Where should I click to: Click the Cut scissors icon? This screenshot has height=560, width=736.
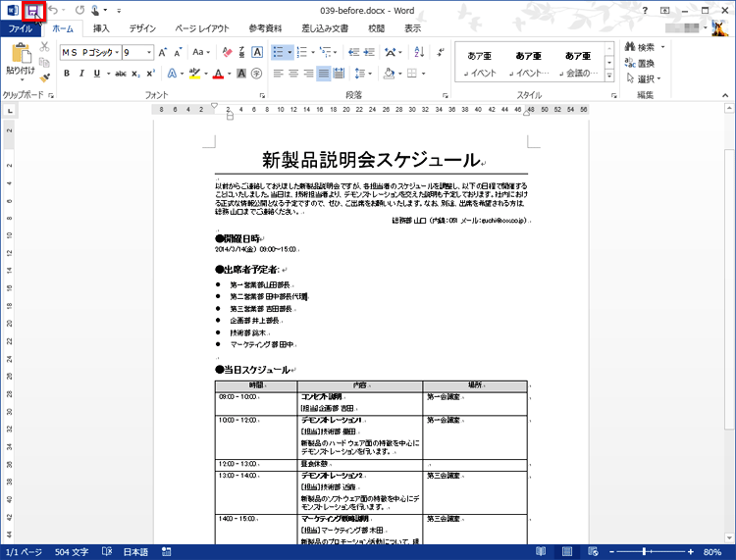pyautogui.click(x=44, y=46)
